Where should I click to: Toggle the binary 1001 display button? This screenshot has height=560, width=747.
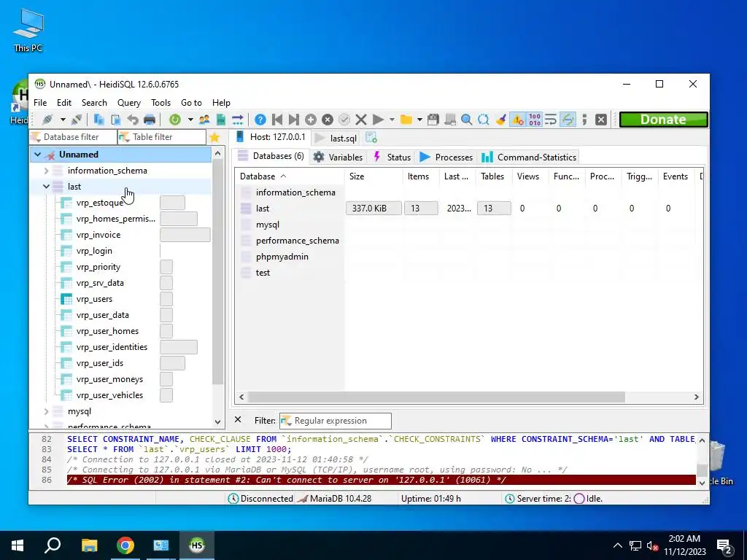(535, 120)
